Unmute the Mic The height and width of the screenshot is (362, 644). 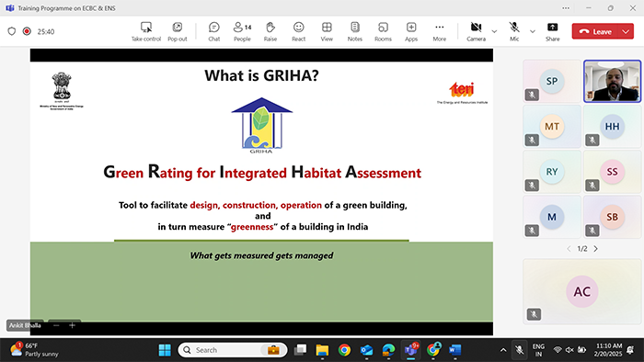click(514, 31)
